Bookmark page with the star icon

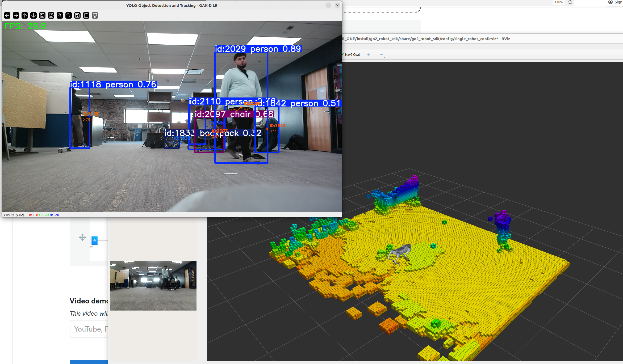pos(570,2)
